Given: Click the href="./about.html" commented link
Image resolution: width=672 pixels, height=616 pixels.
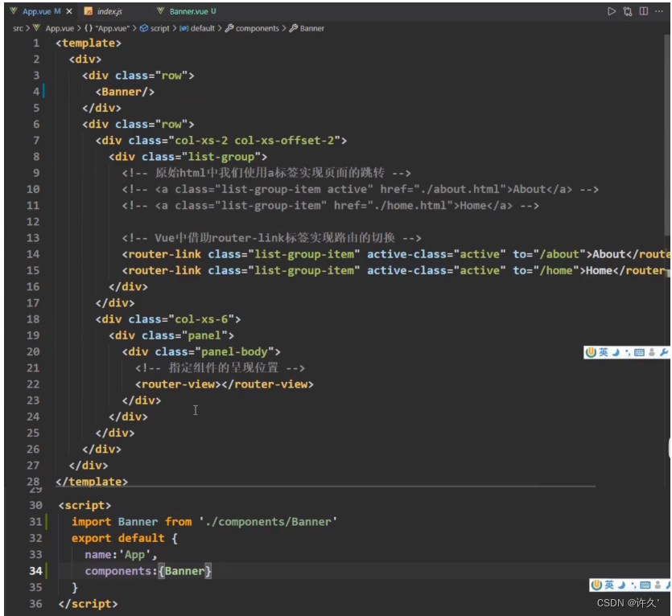Looking at the screenshot, I should click(443, 189).
